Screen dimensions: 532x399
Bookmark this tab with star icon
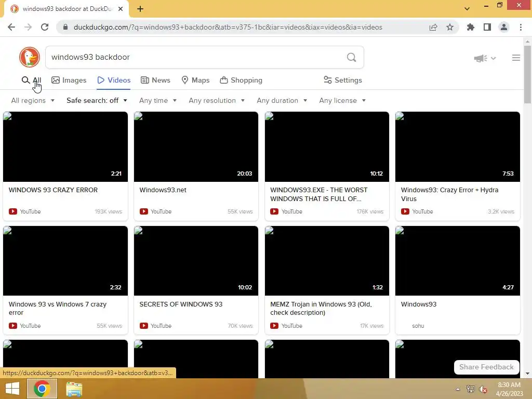pos(450,27)
